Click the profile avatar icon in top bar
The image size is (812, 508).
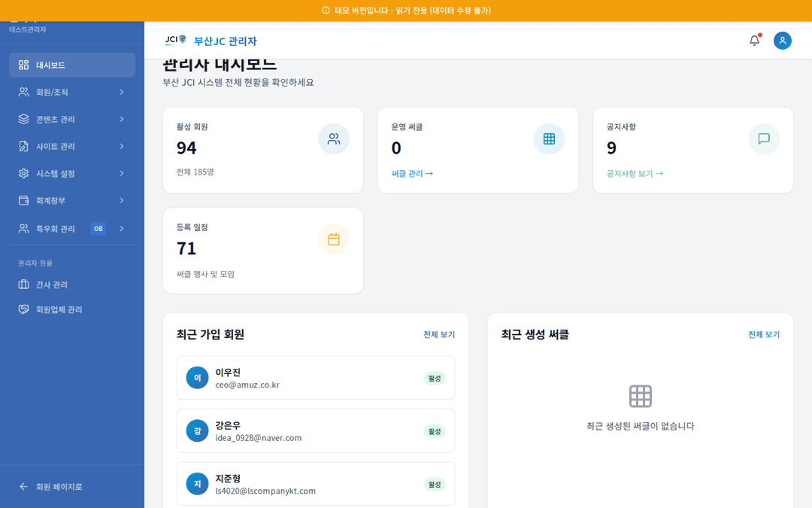(783, 41)
